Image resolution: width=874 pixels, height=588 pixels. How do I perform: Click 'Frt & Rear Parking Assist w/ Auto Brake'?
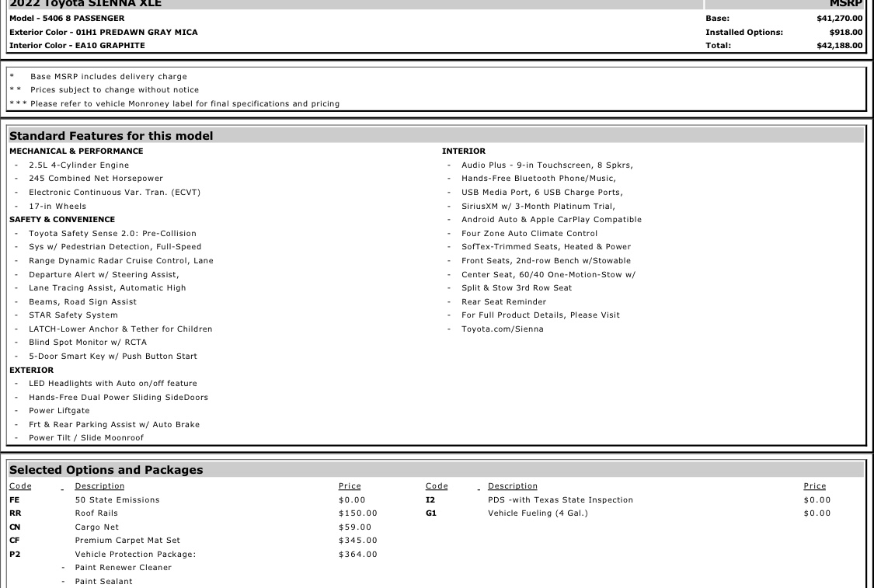tap(113, 425)
